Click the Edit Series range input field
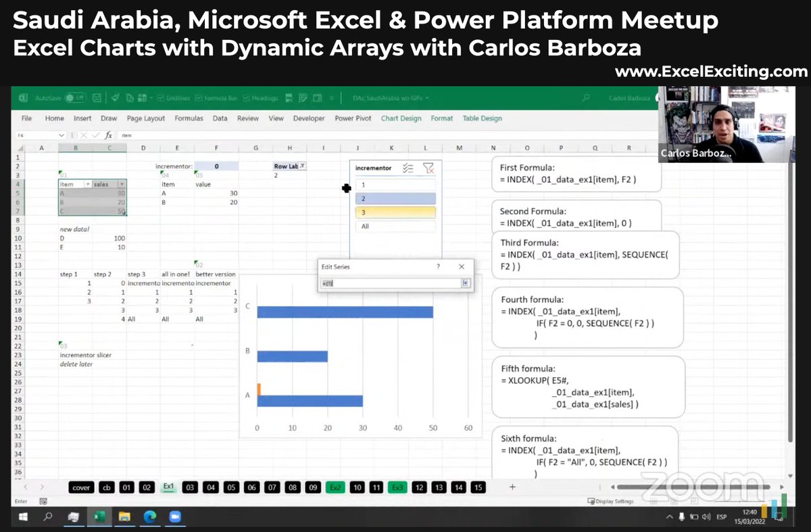This screenshot has width=811, height=532. click(391, 283)
